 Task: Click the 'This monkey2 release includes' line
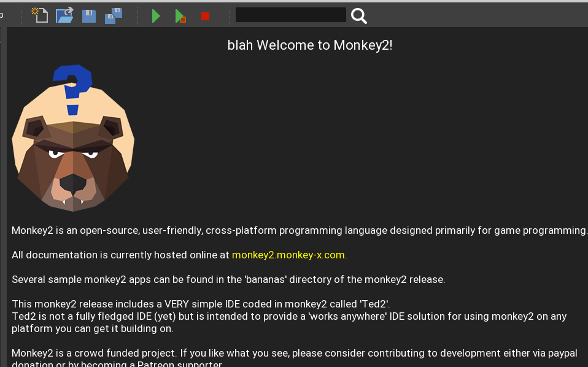coord(200,304)
